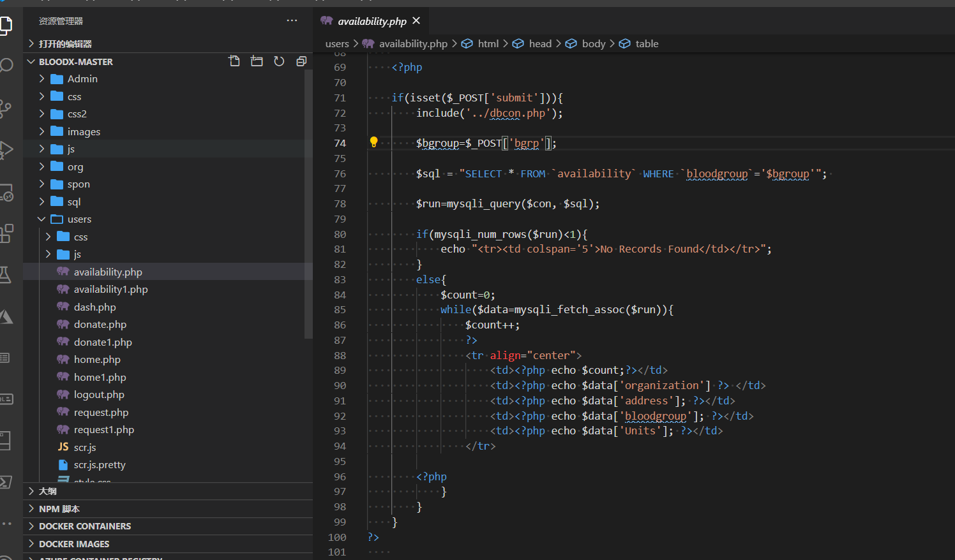
Task: Expand the NPM 脚本 section
Action: pyautogui.click(x=59, y=509)
